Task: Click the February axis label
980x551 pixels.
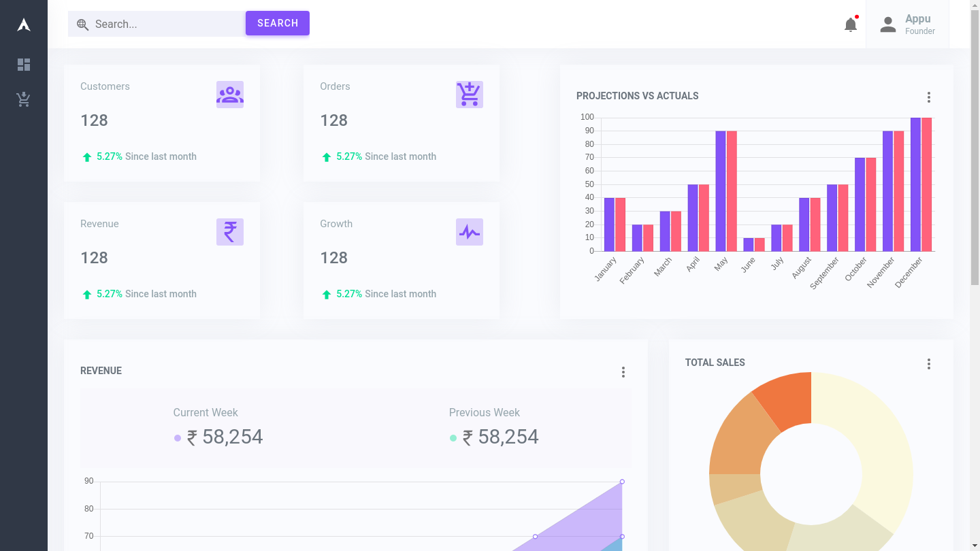Action: coord(632,271)
